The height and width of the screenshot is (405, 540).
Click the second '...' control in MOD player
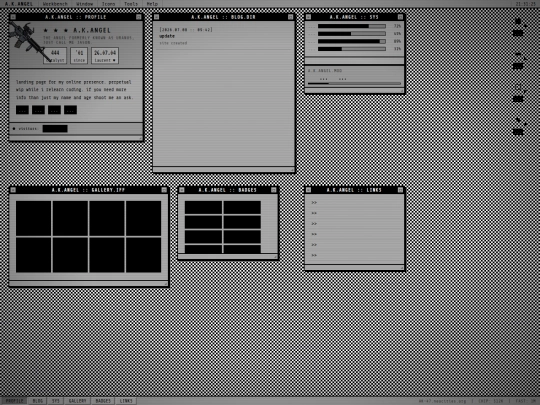pyautogui.click(x=342, y=79)
